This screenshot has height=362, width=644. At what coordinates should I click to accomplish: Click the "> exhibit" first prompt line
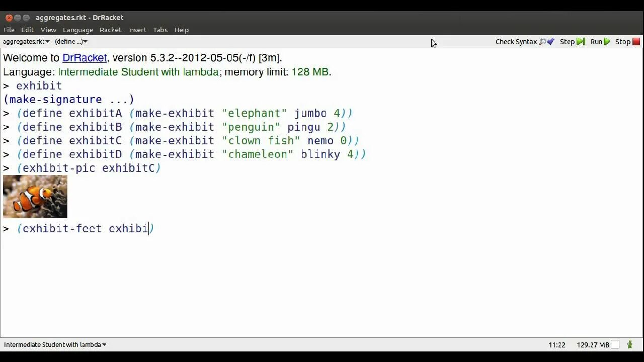(x=33, y=85)
